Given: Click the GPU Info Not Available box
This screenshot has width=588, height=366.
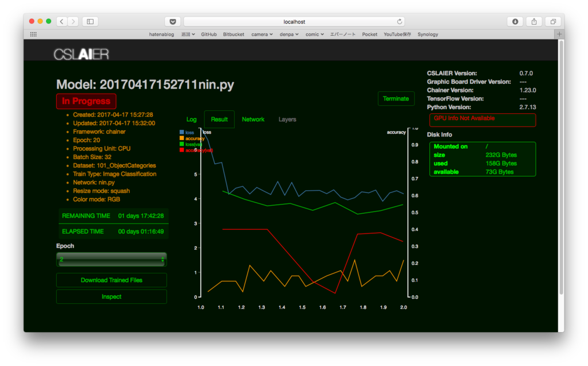Looking at the screenshot, I should point(482,120).
